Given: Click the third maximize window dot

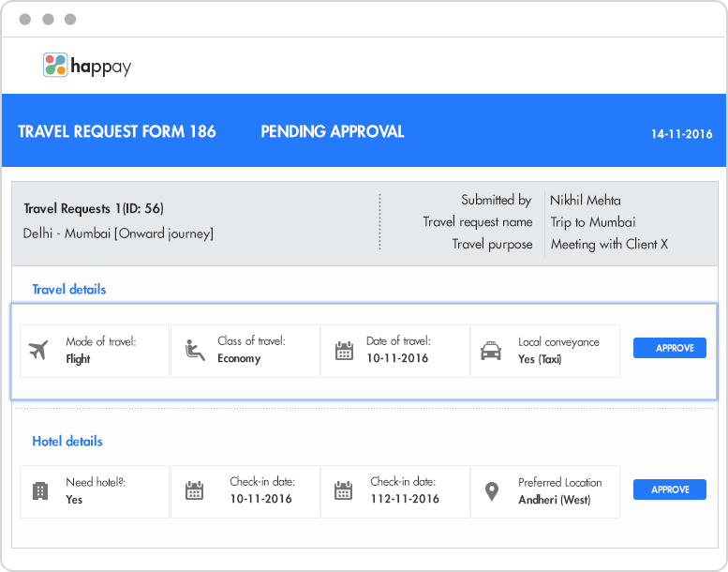Looking at the screenshot, I should pyautogui.click(x=70, y=19).
